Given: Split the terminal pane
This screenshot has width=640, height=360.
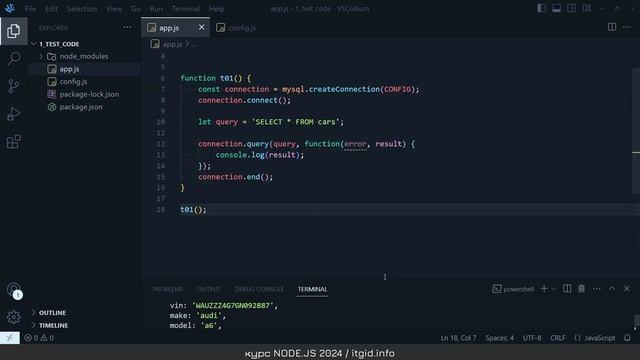Looking at the screenshot, I should point(567,289).
